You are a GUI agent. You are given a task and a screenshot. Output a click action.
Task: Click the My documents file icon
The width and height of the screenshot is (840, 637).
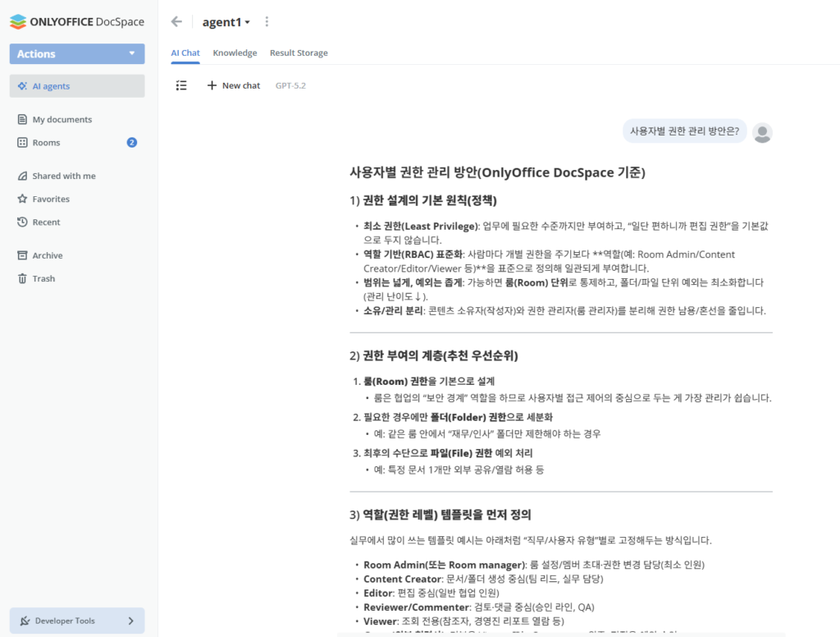[22, 119]
